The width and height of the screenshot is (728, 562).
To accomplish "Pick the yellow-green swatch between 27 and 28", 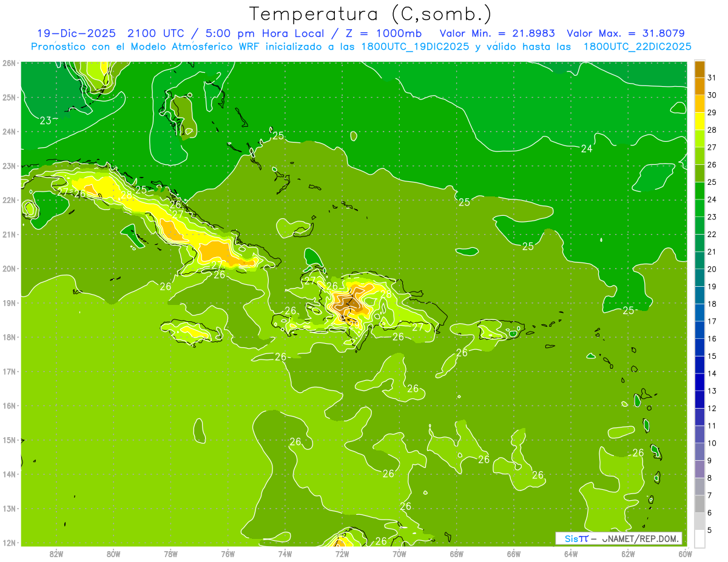I will 699,138.
